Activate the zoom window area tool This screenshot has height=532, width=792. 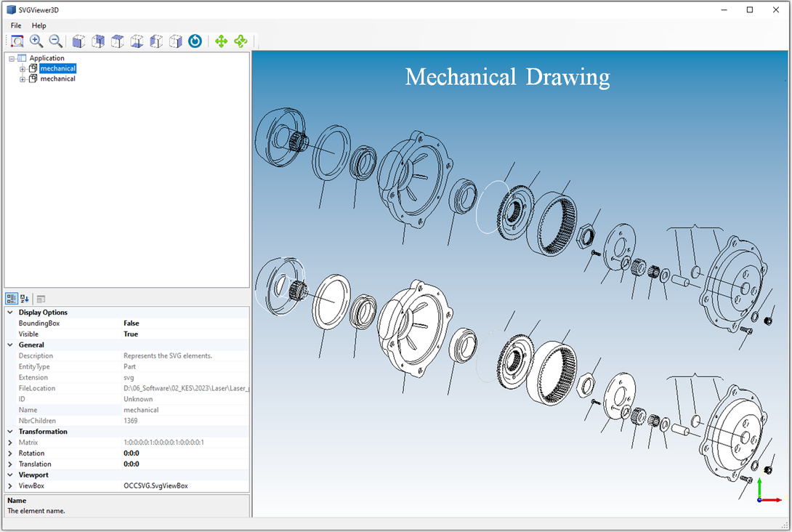pyautogui.click(x=17, y=41)
